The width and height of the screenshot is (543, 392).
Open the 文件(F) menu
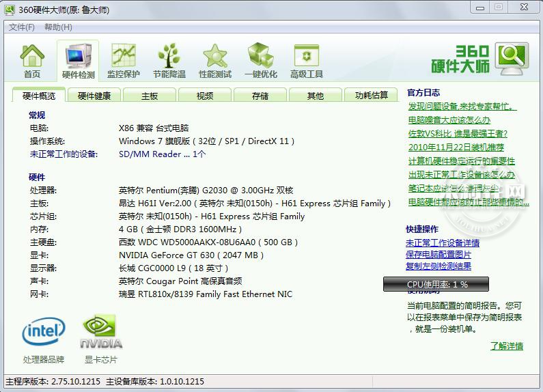22,27
